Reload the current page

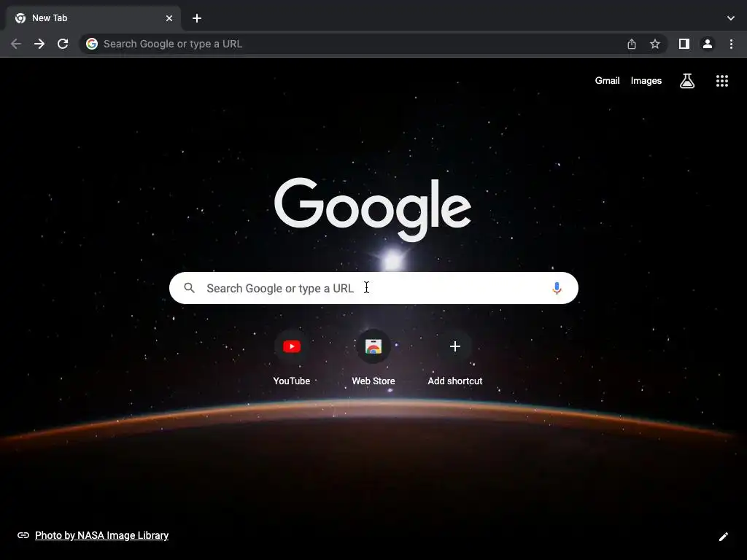click(63, 44)
